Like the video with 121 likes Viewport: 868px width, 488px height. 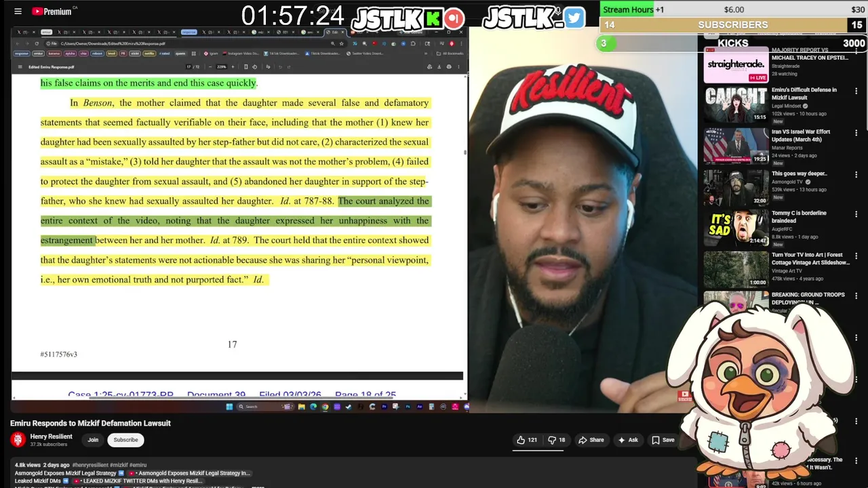click(527, 440)
